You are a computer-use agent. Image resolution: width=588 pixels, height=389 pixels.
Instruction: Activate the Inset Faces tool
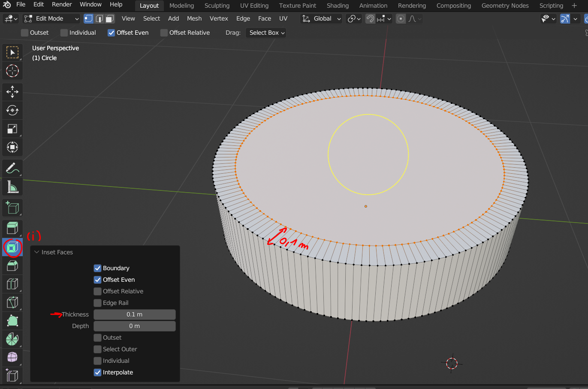coord(12,247)
